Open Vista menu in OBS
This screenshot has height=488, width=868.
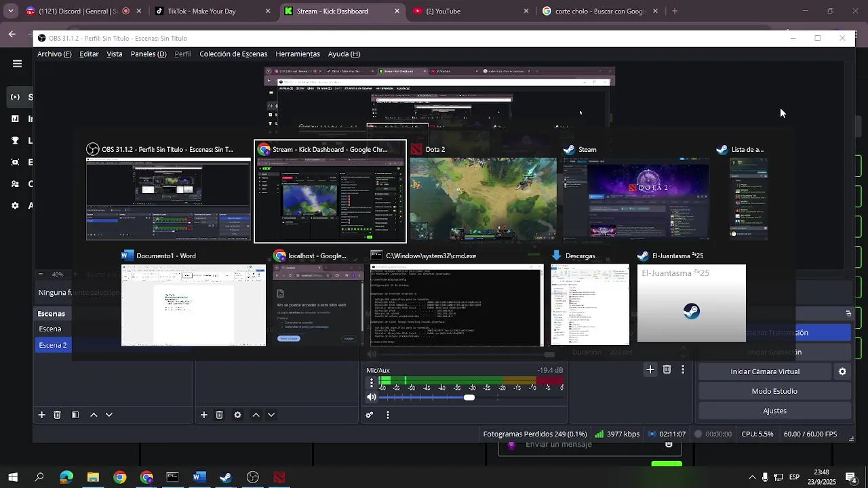coord(115,54)
